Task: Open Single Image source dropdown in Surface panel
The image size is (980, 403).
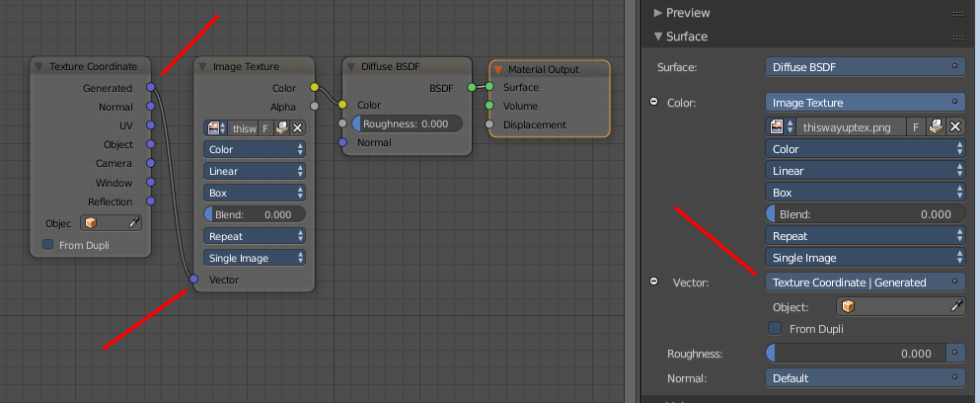Action: tap(866, 258)
